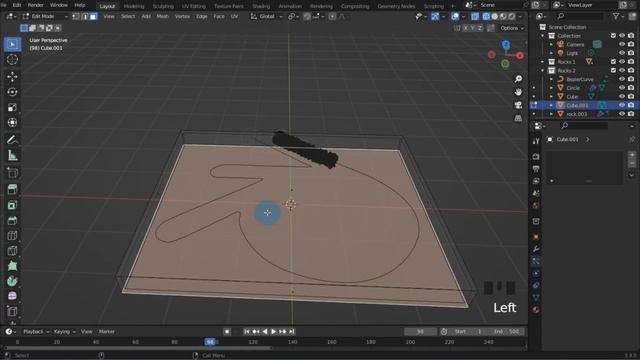Choose the Rotate tool
This screenshot has width=640, height=360.
coord(12,92)
